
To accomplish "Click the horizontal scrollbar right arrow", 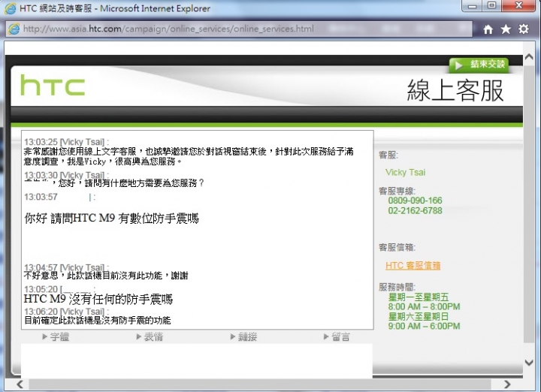I will [x=507, y=384].
